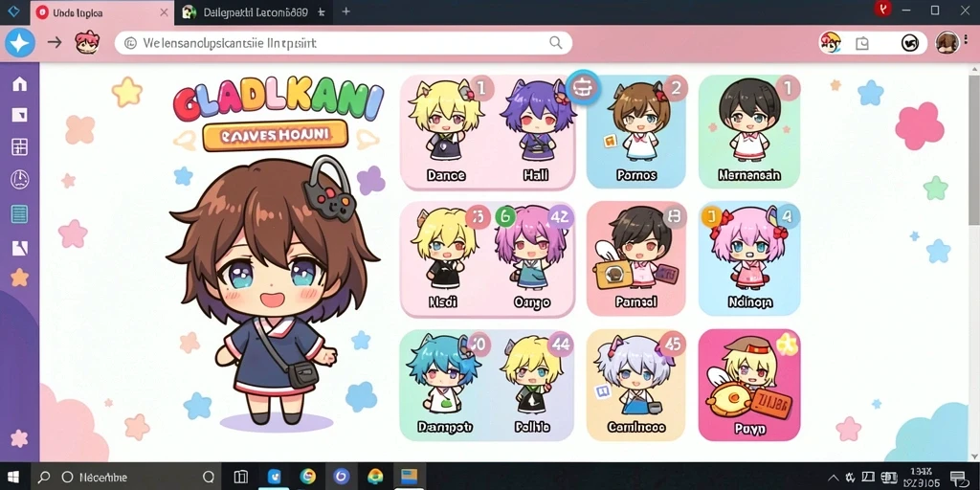Open the clock icon in left sidebar
980x490 pixels.
pyautogui.click(x=20, y=180)
